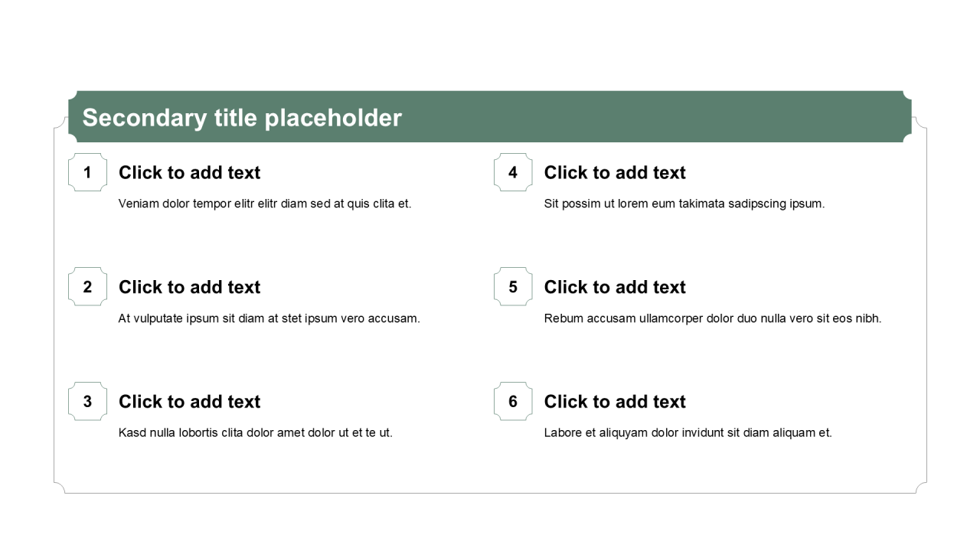Click empty right side of green title banner
The height and width of the screenshot is (551, 980).
click(x=689, y=117)
